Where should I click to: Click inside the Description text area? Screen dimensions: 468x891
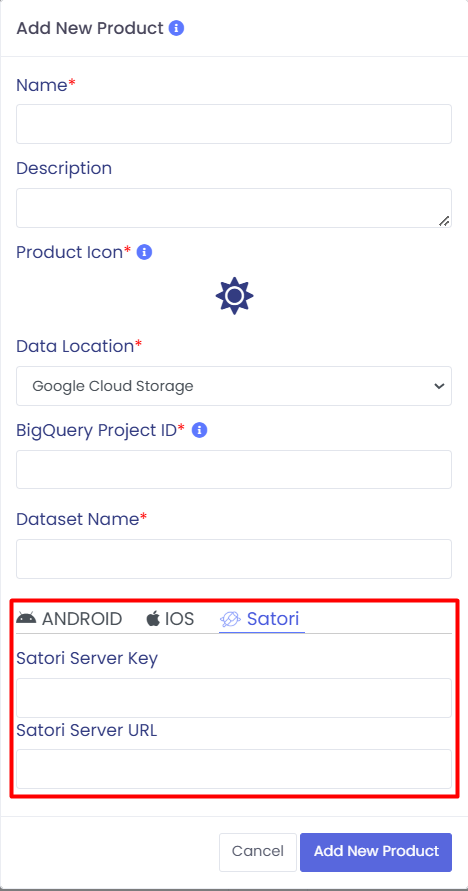(234, 208)
